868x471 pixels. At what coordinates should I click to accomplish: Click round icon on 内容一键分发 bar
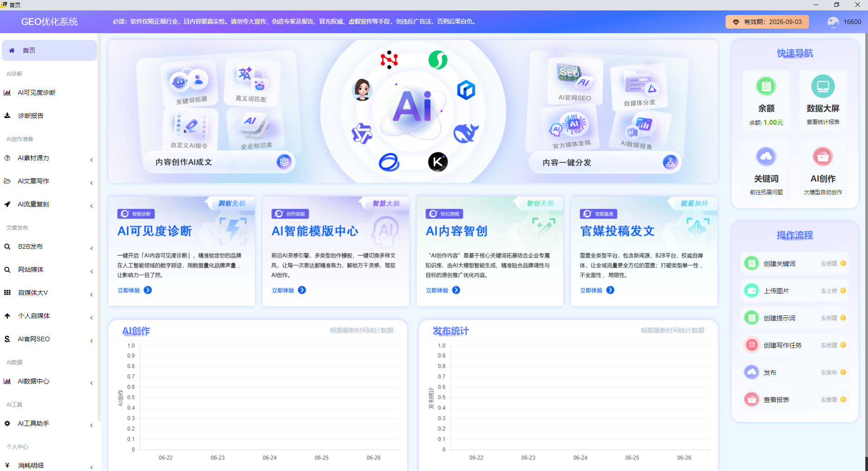(670, 162)
